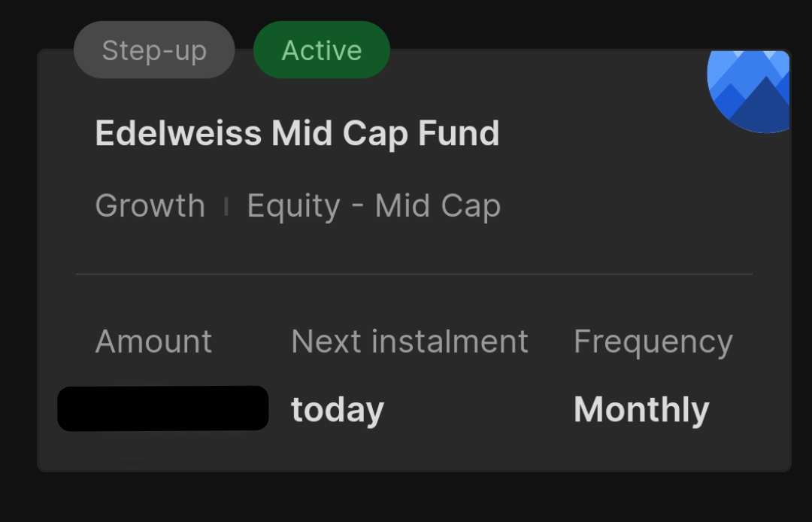This screenshot has height=522, width=812.
Task: Open the Edelweiss Mid Cap Fund title
Action: (x=297, y=134)
